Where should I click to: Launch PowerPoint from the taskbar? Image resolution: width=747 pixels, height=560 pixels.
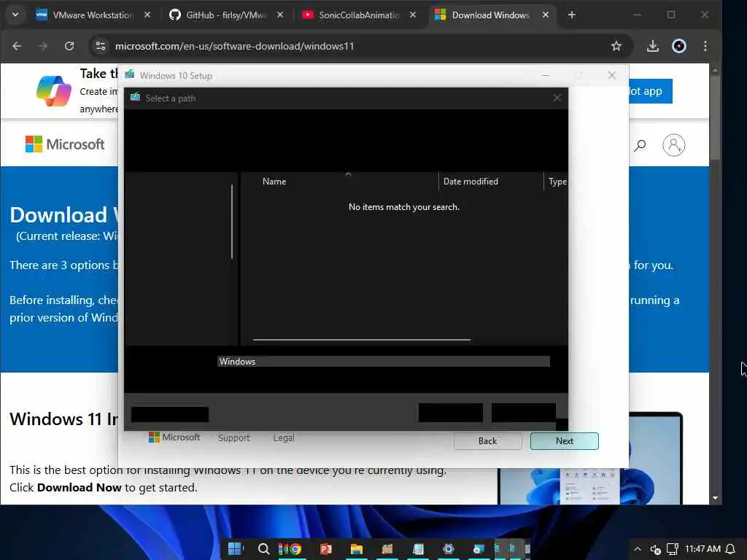[x=326, y=549]
